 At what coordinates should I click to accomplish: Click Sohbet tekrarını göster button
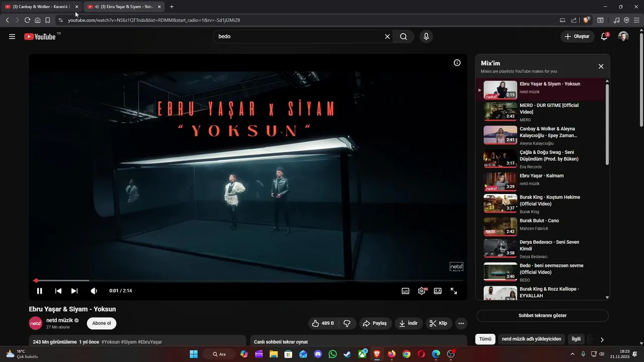click(542, 316)
